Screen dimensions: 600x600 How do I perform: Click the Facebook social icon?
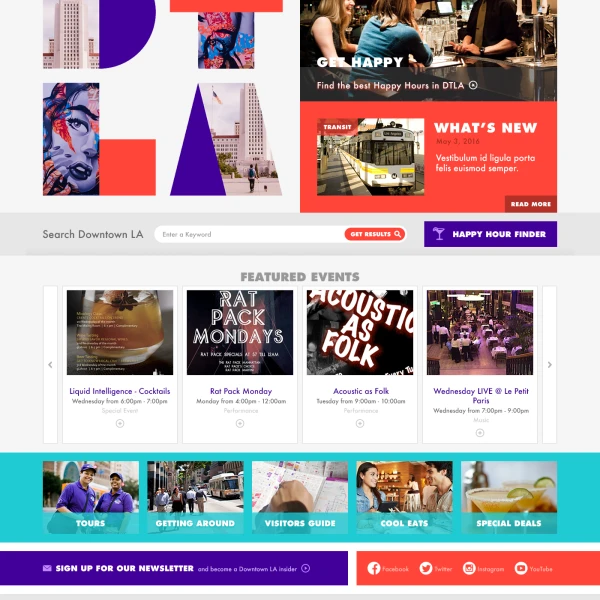373,568
